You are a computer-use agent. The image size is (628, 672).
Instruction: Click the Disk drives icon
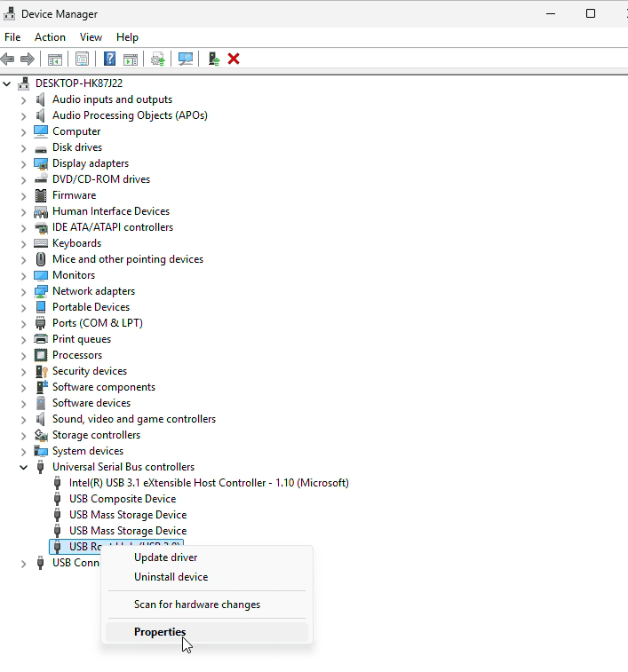(41, 149)
